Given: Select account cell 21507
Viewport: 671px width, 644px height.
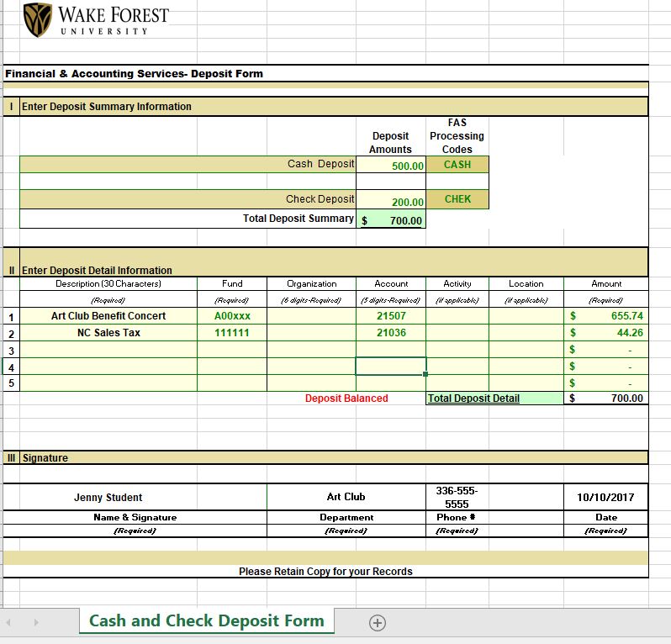Looking at the screenshot, I should 391,316.
